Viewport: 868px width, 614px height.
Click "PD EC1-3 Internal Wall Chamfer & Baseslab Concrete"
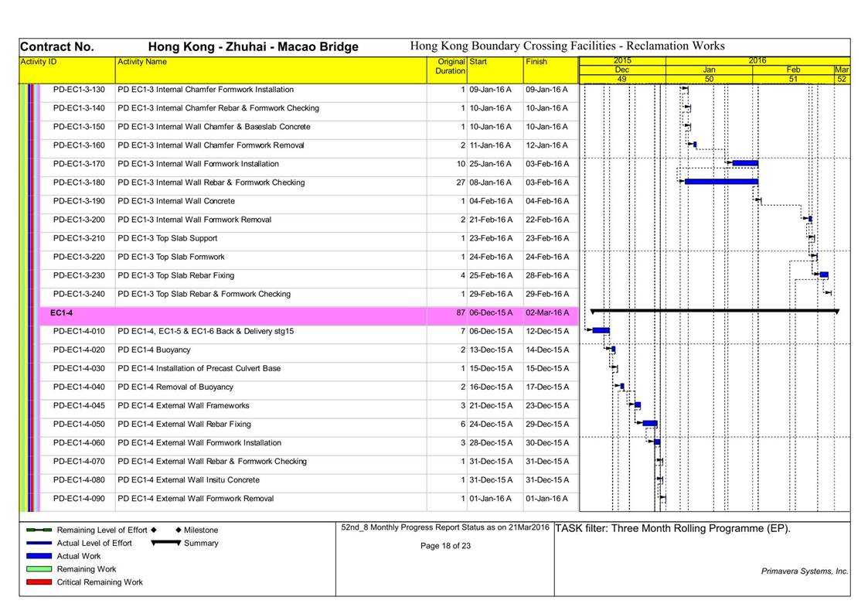click(x=213, y=127)
